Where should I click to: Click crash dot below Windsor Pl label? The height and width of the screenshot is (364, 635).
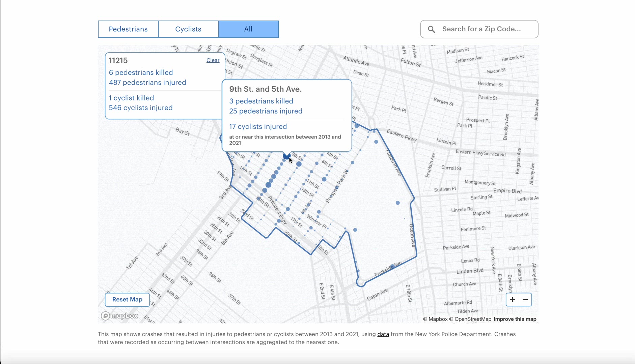coord(311,228)
